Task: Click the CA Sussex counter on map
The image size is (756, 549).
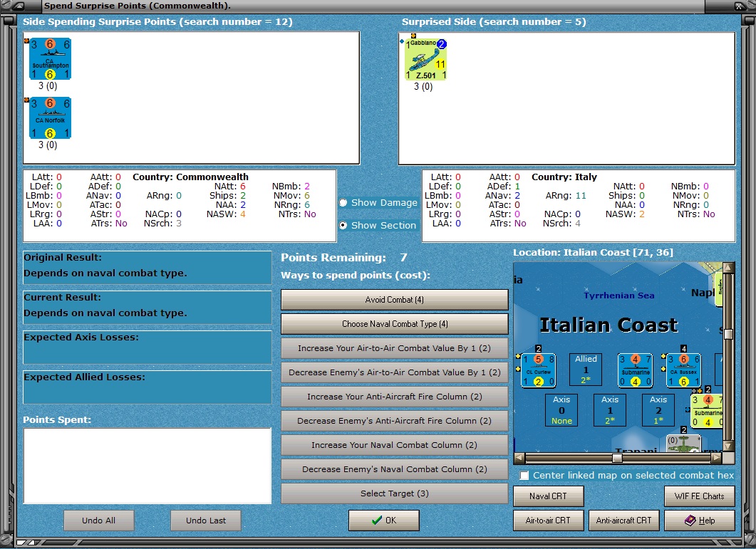Action: pos(684,370)
